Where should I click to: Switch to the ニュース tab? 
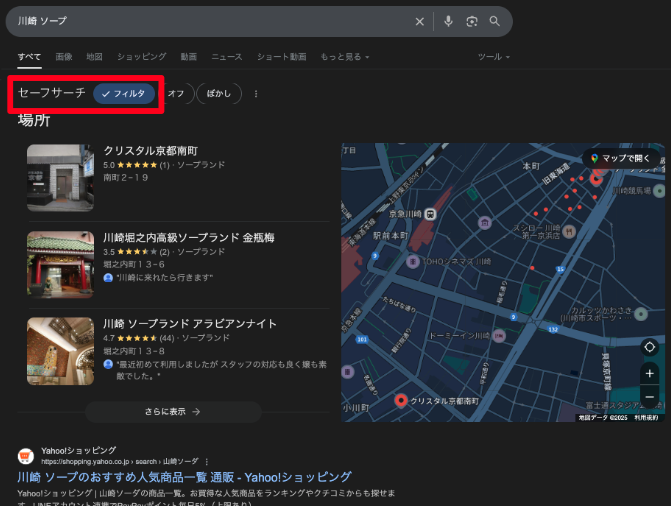pos(227,57)
